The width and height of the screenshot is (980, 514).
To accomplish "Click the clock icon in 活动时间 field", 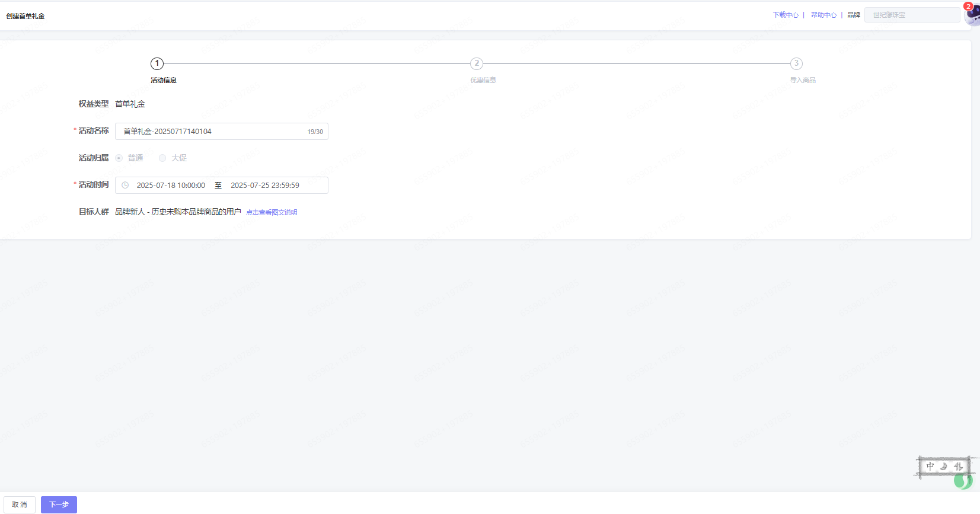I will point(125,186).
